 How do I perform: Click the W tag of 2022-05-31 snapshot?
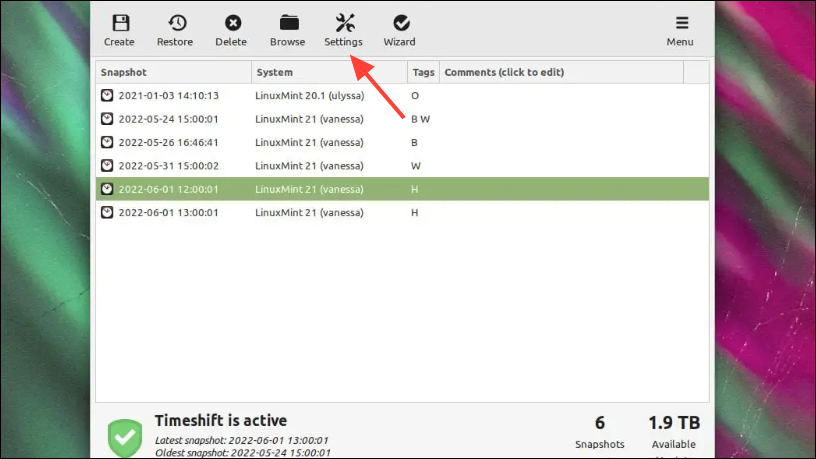coord(416,166)
